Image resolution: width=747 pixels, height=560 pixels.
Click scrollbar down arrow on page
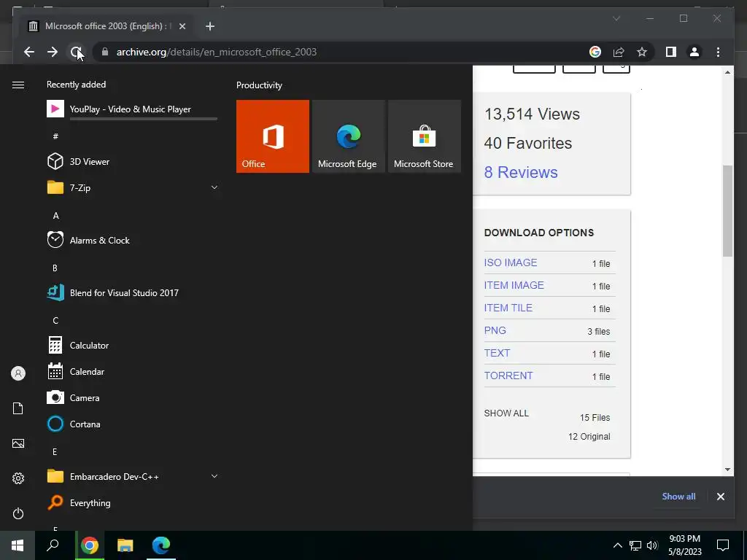tap(727, 469)
